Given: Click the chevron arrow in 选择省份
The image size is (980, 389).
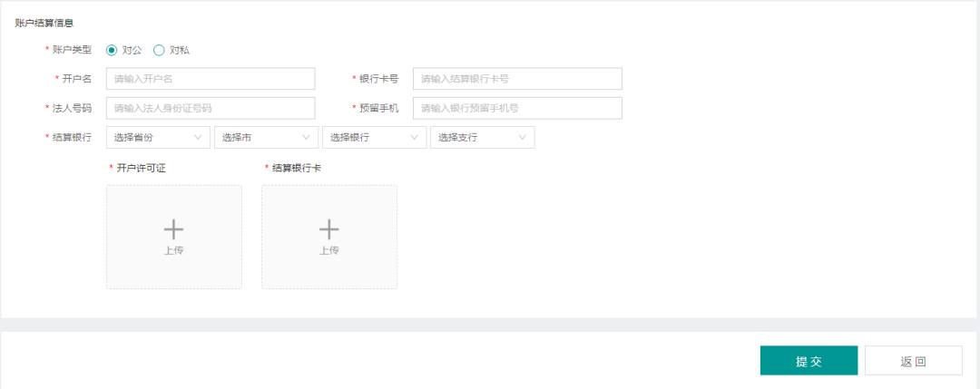Looking at the screenshot, I should tap(198, 137).
